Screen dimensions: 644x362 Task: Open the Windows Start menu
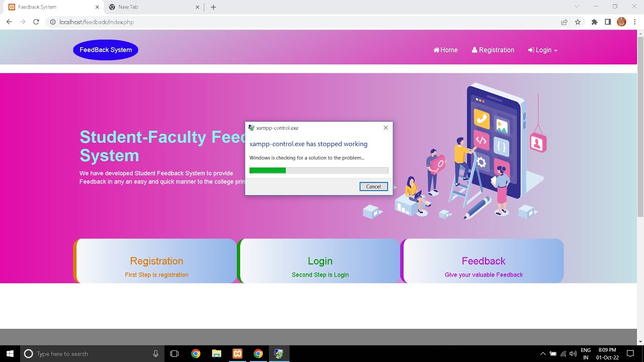click(10, 353)
